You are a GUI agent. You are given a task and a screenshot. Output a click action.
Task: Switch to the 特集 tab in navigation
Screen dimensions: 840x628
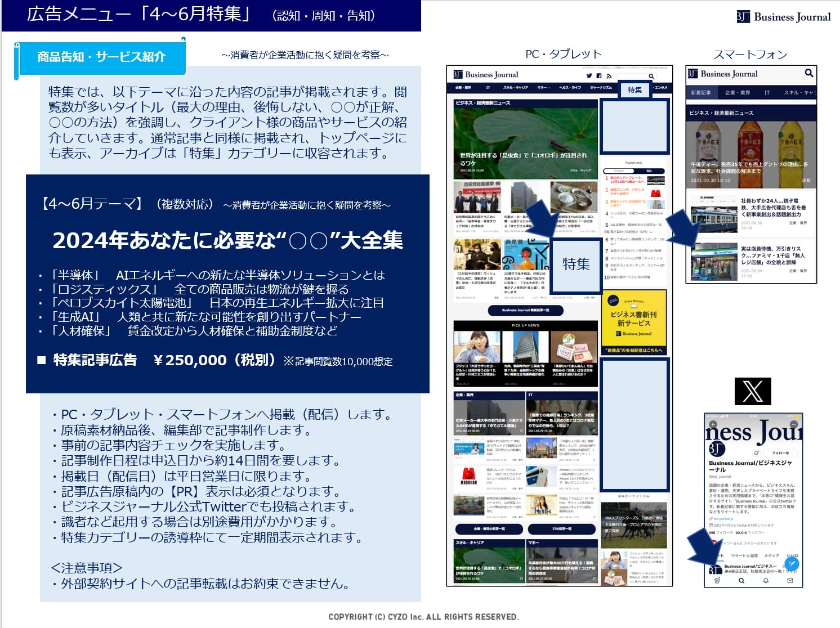[635, 90]
